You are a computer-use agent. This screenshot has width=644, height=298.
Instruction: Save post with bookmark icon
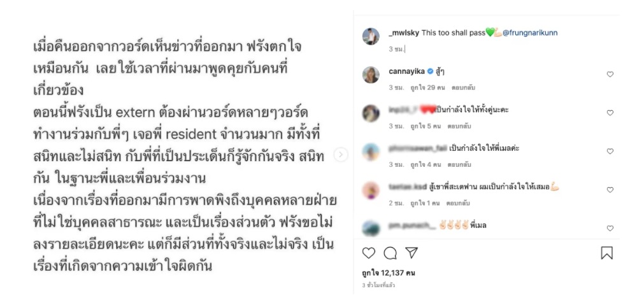coord(606,253)
